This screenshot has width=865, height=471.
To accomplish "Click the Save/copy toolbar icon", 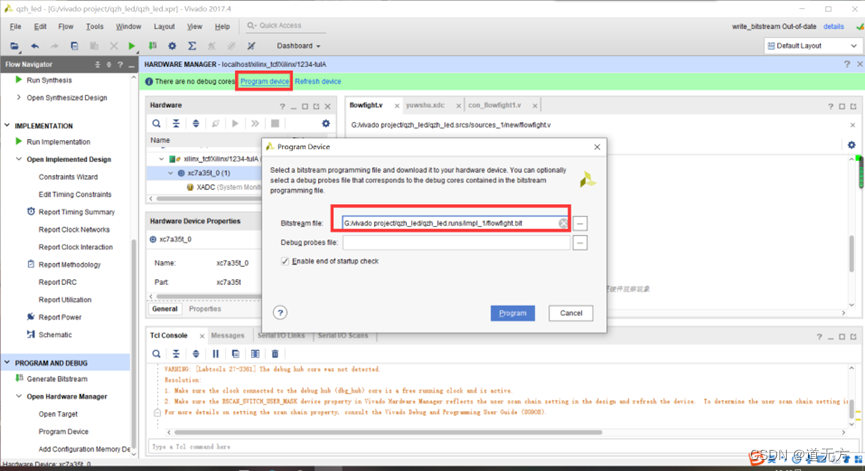I will pos(74,46).
